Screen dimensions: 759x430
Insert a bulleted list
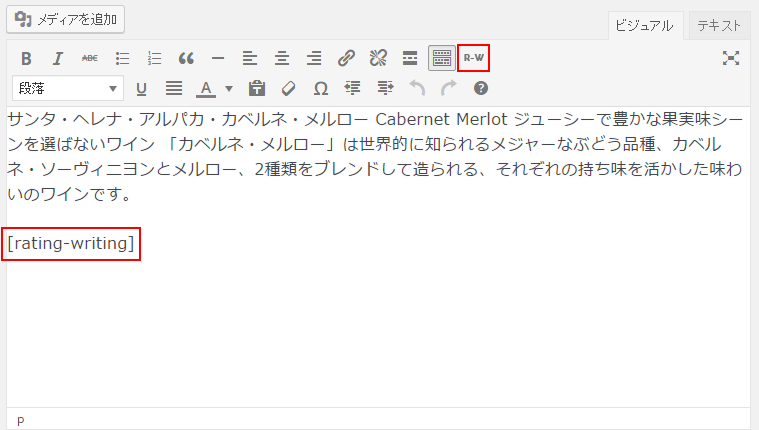click(x=122, y=59)
